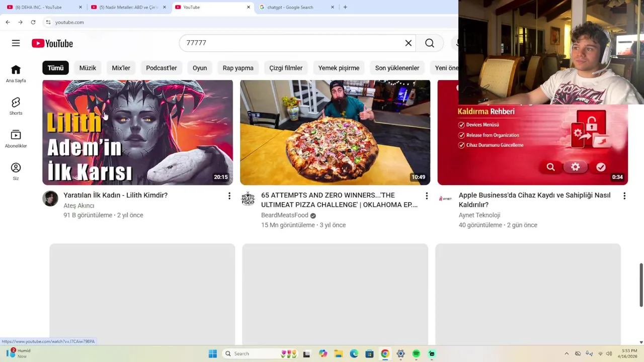The image size is (644, 362).
Task: Go back with browser back arrow
Action: point(8,22)
